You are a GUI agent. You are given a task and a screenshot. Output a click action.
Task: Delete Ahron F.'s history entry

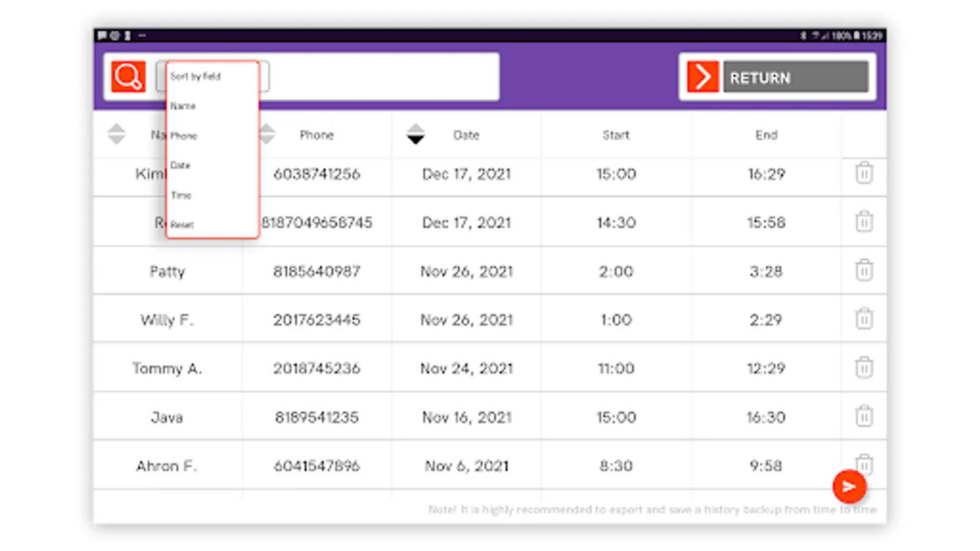(864, 463)
